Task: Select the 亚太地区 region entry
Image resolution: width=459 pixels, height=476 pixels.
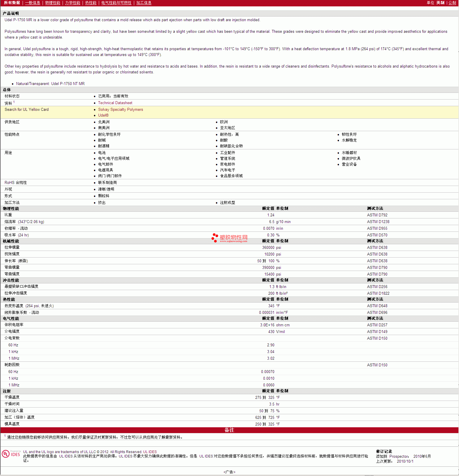Action: click(x=227, y=128)
